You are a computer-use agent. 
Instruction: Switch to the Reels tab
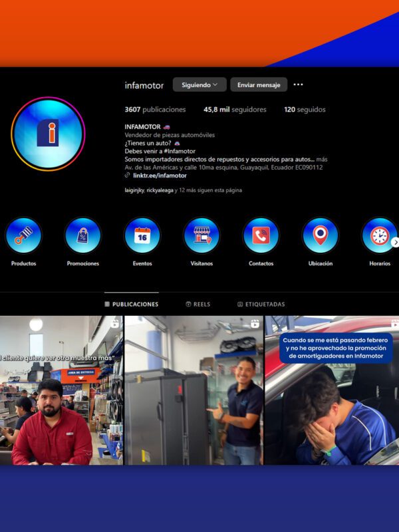coord(198,304)
